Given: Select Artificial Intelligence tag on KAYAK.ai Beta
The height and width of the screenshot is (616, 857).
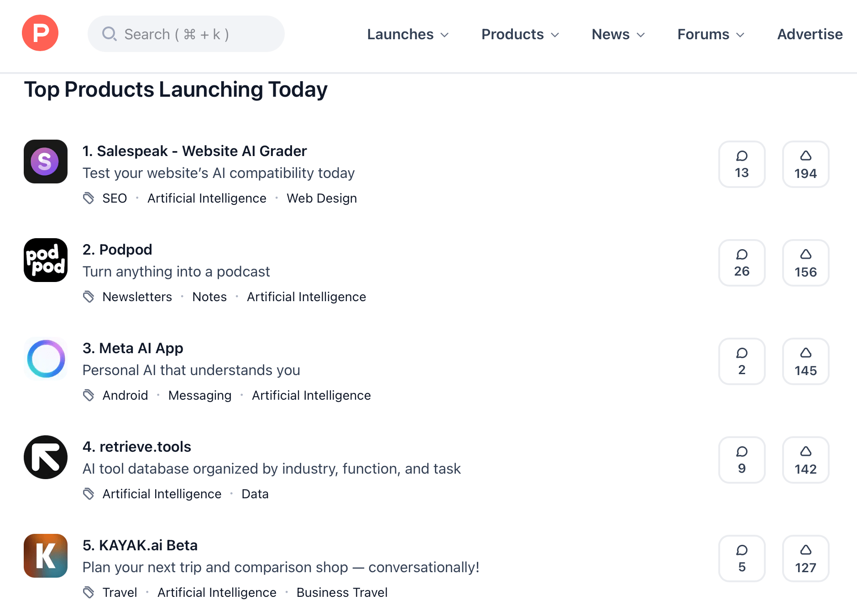Looking at the screenshot, I should coord(217,593).
